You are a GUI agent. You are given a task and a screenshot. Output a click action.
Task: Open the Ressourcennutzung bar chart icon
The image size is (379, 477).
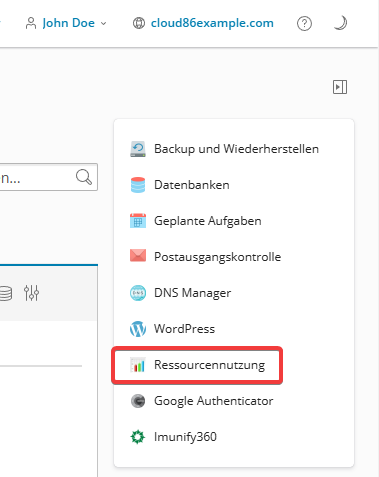coord(138,365)
